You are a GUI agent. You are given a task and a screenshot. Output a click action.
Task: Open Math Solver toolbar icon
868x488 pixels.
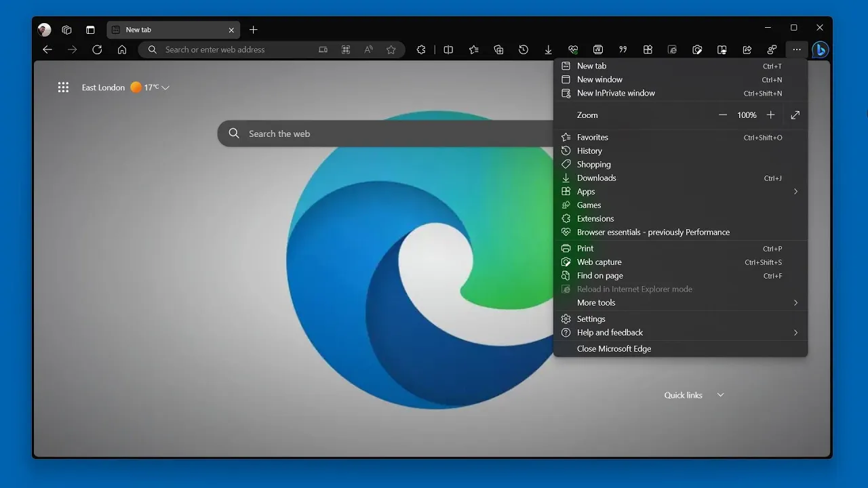click(x=598, y=49)
